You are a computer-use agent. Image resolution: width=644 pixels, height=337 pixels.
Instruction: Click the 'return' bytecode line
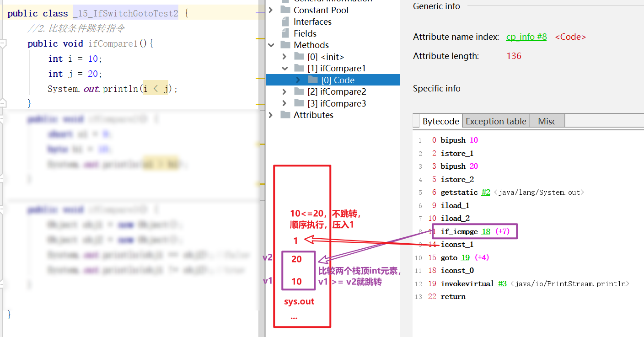tap(453, 296)
